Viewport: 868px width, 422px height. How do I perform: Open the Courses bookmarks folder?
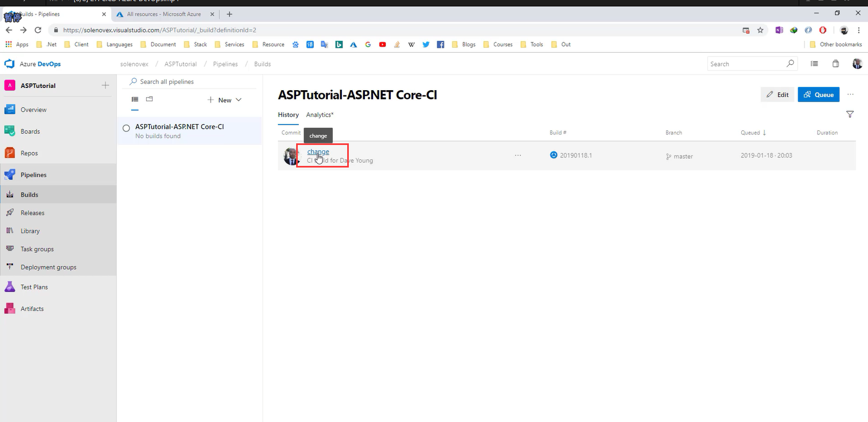498,45
